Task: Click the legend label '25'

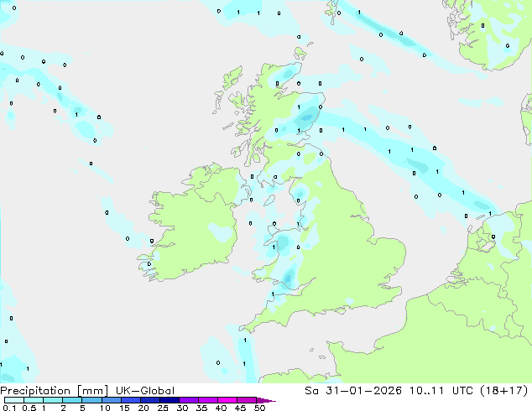Action: 163,408
